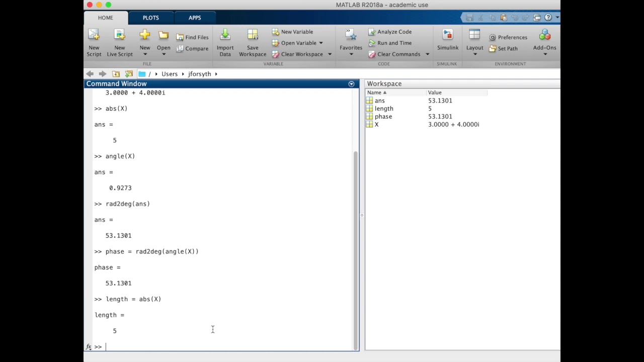Click the New plus icon
Screen dimensions: 644x362
[x=145, y=35]
